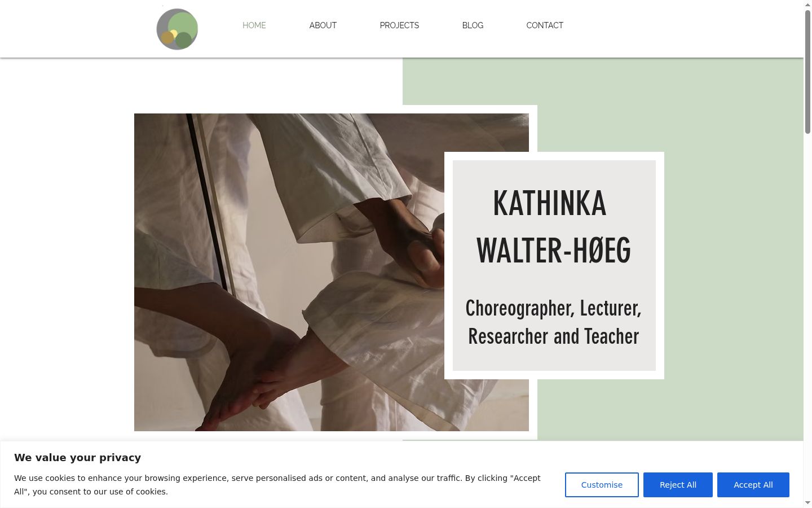The width and height of the screenshot is (812, 508).
Task: Navigate to the BLOG page
Action: (473, 25)
